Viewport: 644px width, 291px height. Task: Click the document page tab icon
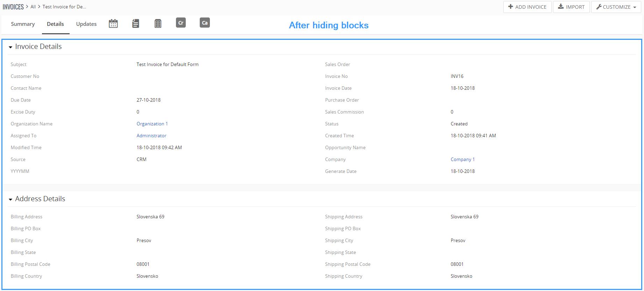[135, 24]
